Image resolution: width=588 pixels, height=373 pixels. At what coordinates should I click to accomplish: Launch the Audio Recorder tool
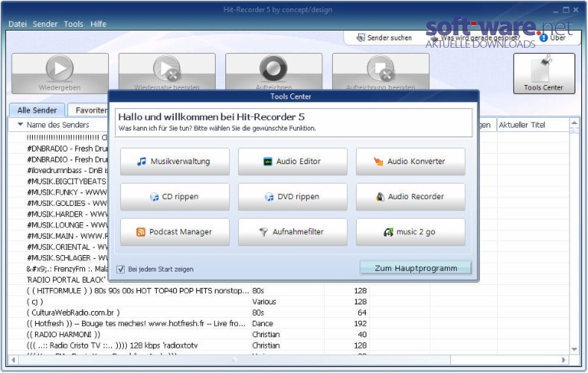click(x=410, y=197)
